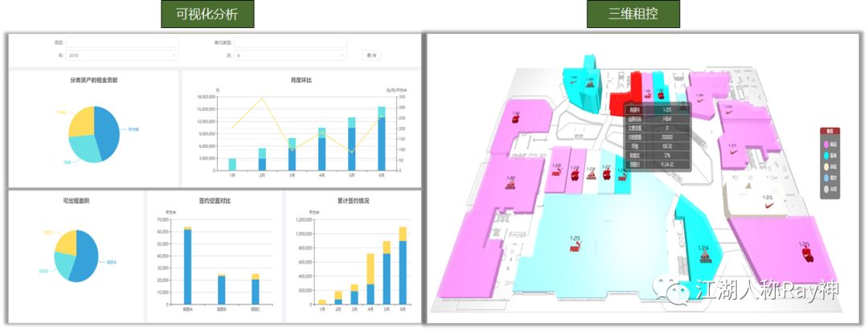Click the 单元类型 input field
Screen dimensions: 868x331
pos(290,42)
